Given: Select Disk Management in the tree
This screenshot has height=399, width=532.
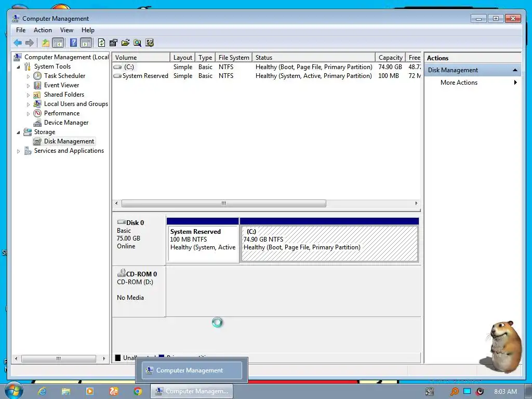Looking at the screenshot, I should click(69, 141).
